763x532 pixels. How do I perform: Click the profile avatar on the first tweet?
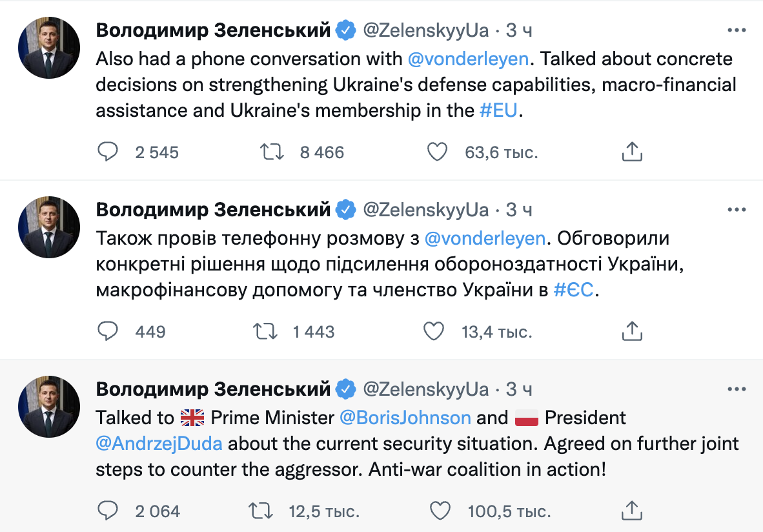coord(48,48)
